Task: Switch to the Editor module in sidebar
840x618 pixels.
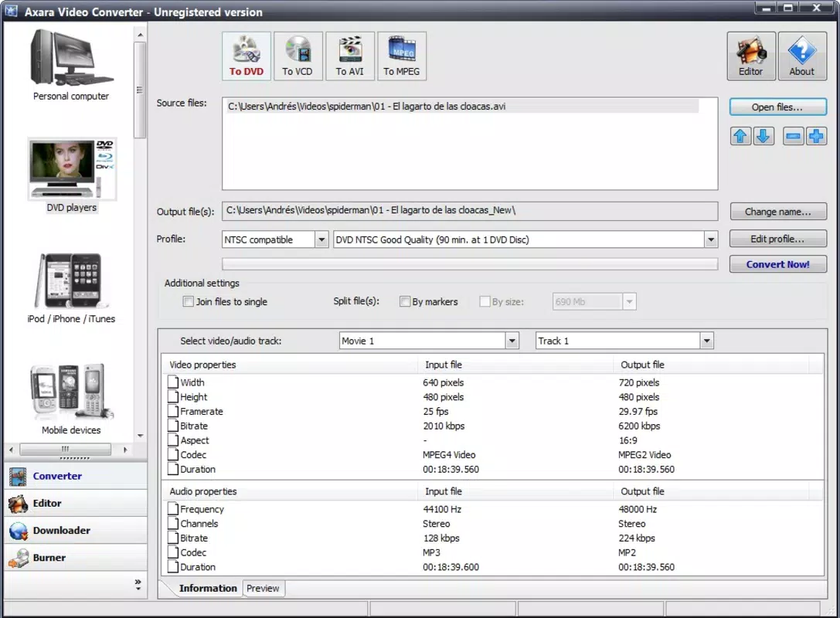Action: [x=76, y=504]
